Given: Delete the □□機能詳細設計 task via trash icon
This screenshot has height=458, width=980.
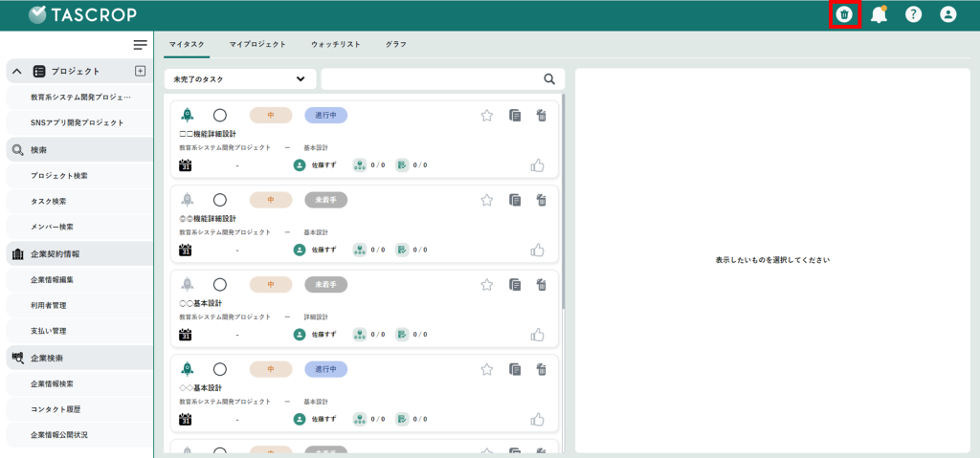Looking at the screenshot, I should click(542, 115).
